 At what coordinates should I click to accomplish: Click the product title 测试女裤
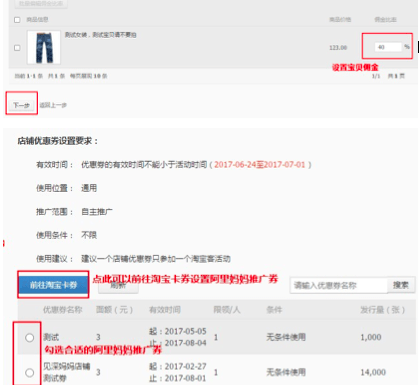point(100,35)
